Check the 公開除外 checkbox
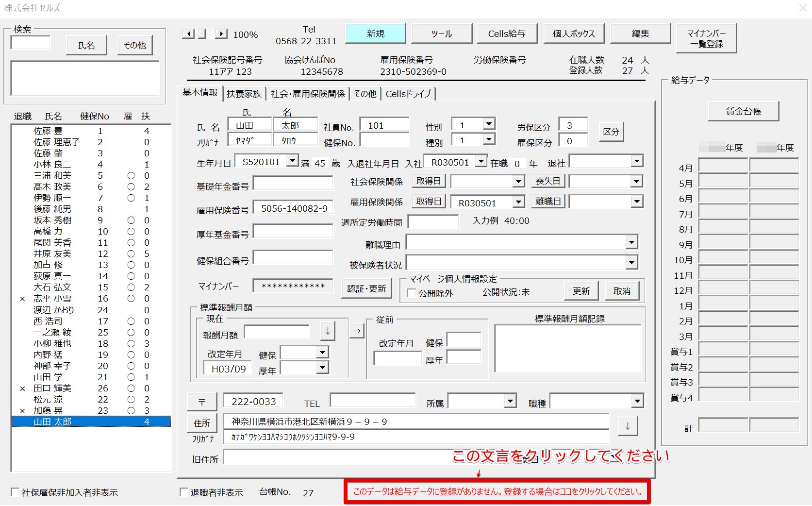This screenshot has height=506, width=812. [x=412, y=293]
